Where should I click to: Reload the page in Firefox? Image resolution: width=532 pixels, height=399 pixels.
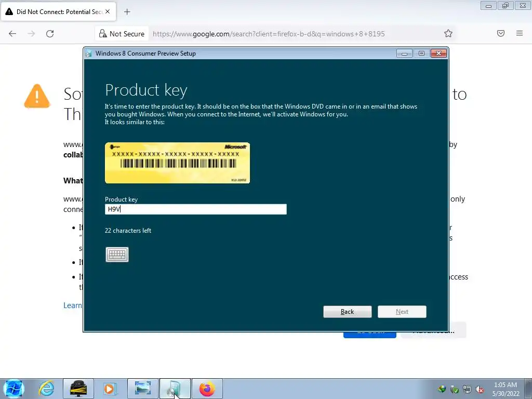tap(50, 34)
